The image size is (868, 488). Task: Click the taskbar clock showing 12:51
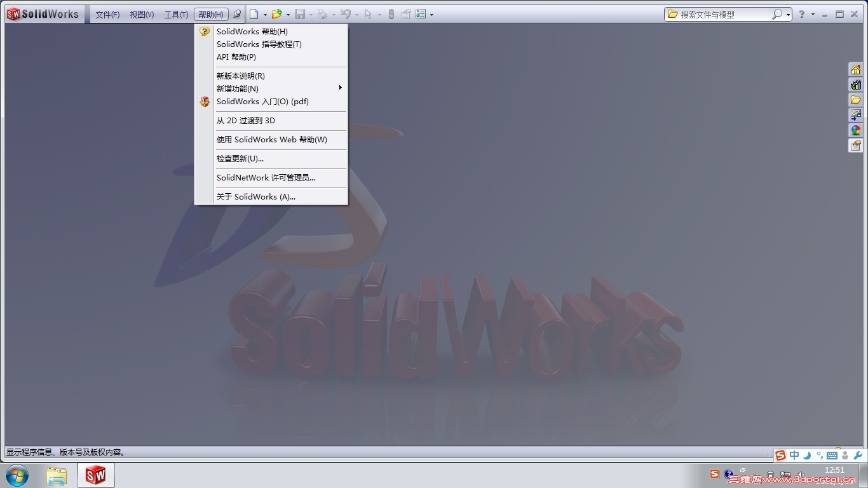point(834,470)
